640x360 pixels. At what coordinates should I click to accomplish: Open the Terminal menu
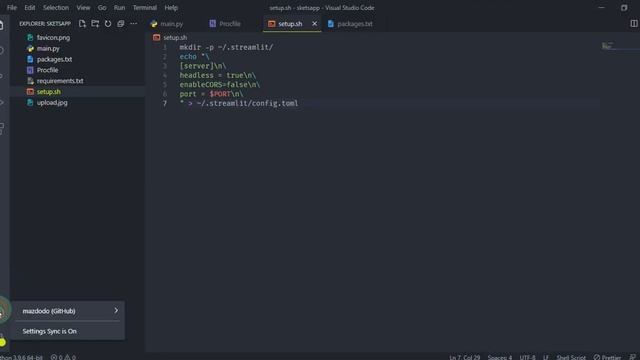click(x=144, y=8)
